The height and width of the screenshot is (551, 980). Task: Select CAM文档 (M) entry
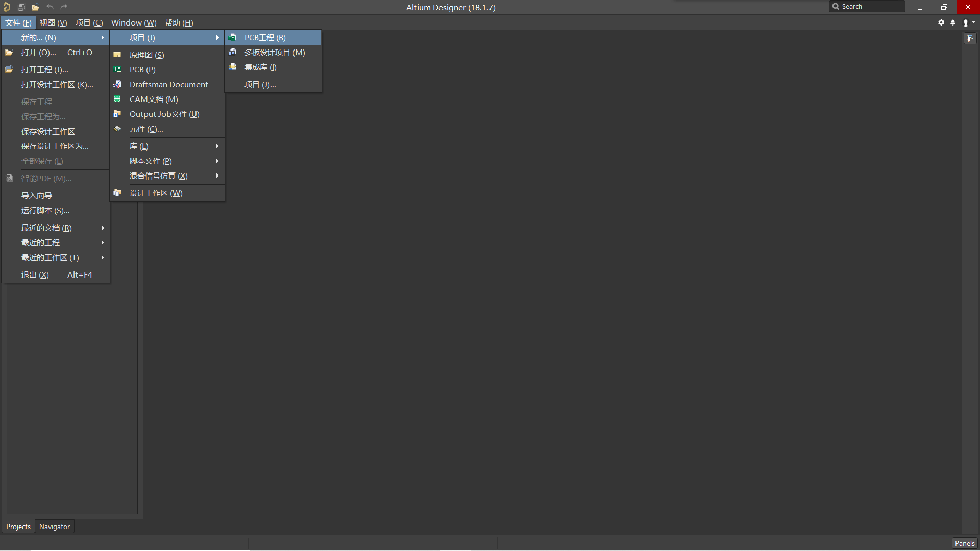click(167, 99)
